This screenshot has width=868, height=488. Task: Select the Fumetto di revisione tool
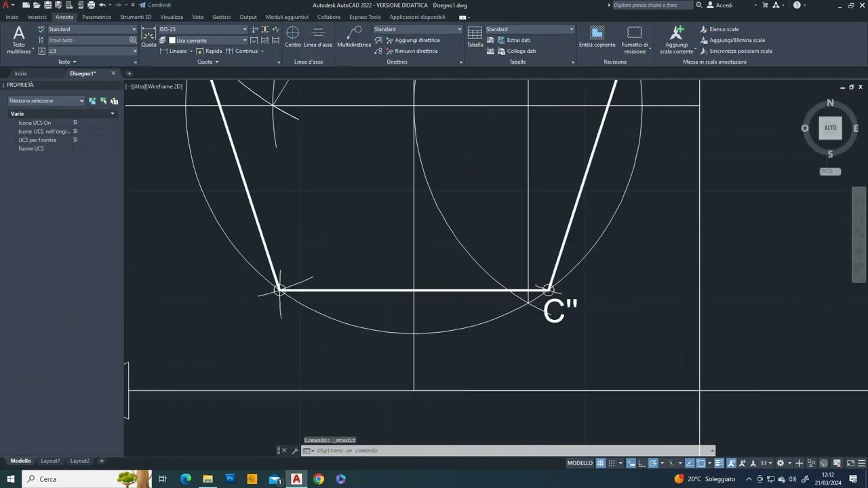[x=635, y=40]
